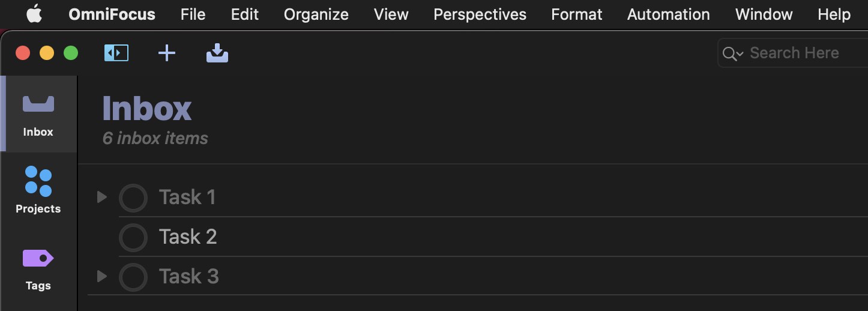
Task: Mark Task 1 as complete
Action: pyautogui.click(x=133, y=198)
